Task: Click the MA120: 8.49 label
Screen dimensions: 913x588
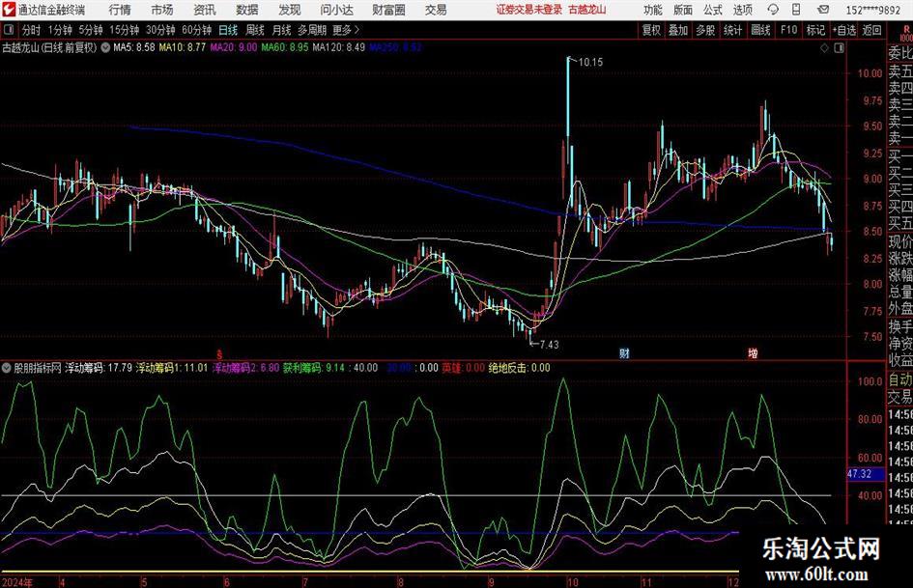Action: coord(339,47)
